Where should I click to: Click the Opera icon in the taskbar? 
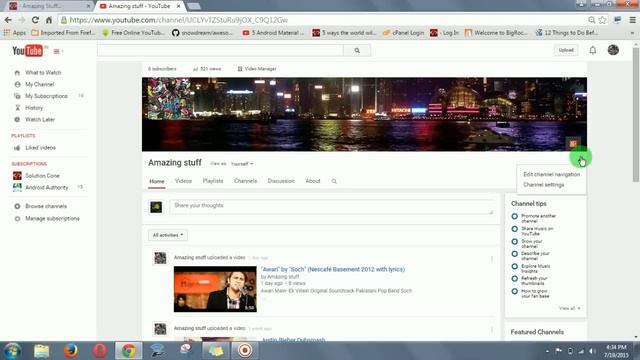click(x=100, y=351)
